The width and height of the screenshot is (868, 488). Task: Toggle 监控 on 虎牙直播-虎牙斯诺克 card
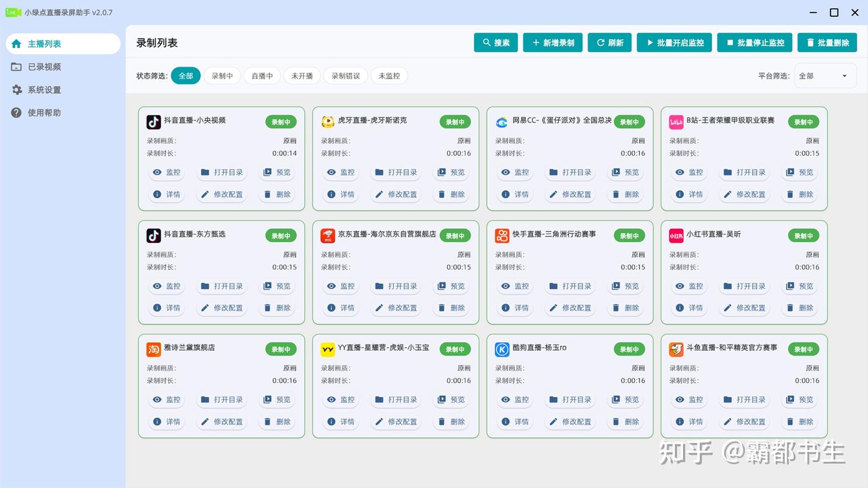(341, 172)
